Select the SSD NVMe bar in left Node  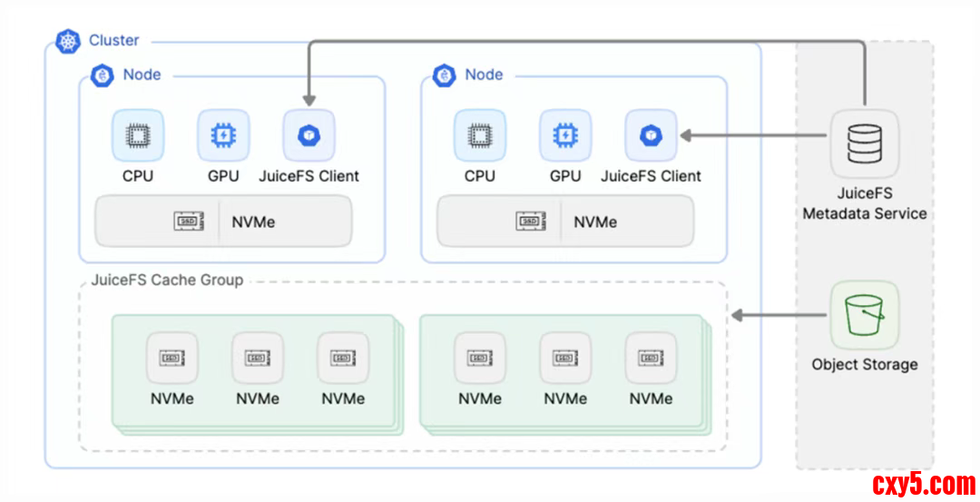click(x=223, y=221)
